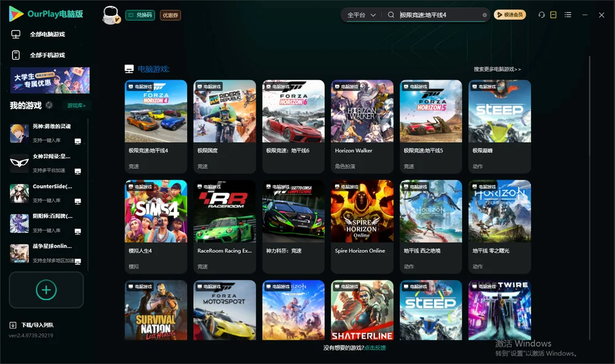Open the 游戏库 link
615x364 pixels.
(76, 106)
